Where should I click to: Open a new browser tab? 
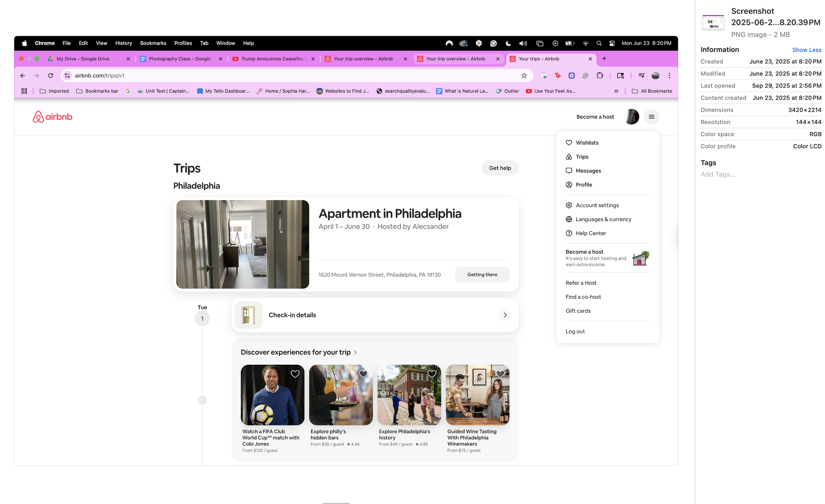[604, 59]
